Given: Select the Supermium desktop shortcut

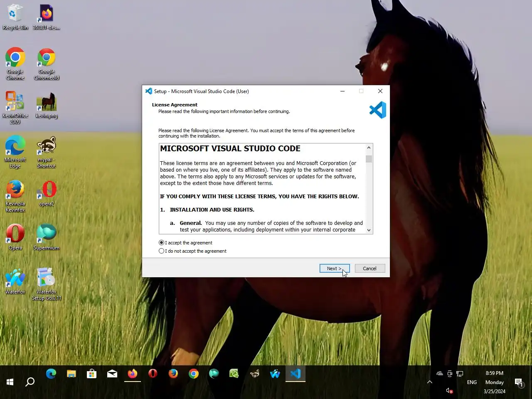Looking at the screenshot, I should 47,237.
